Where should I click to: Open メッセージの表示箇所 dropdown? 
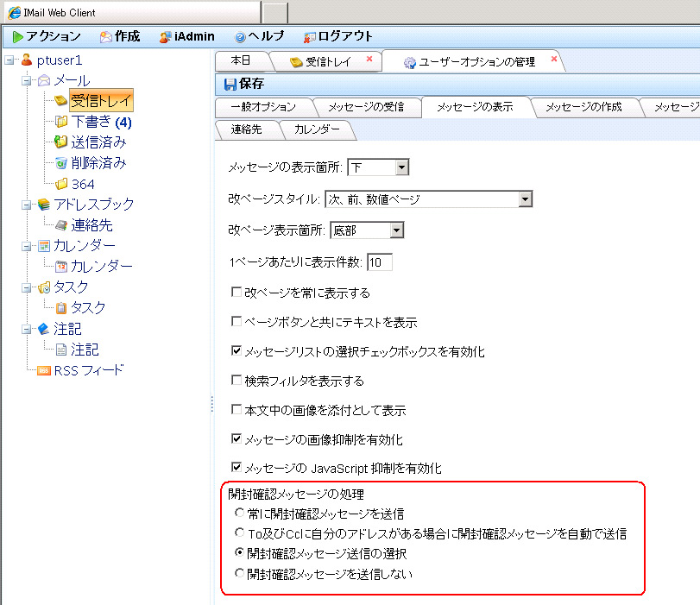[378, 167]
